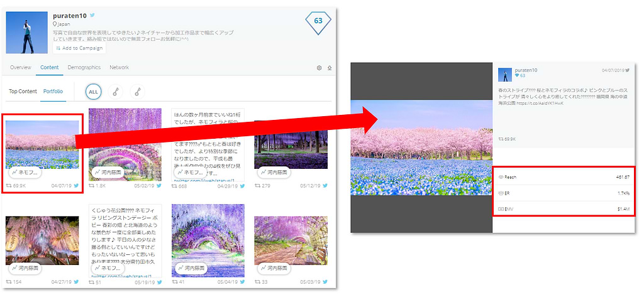Screen dimensions: 644x297
Task: Click the large flower field image in the detail view
Action: 421,148
